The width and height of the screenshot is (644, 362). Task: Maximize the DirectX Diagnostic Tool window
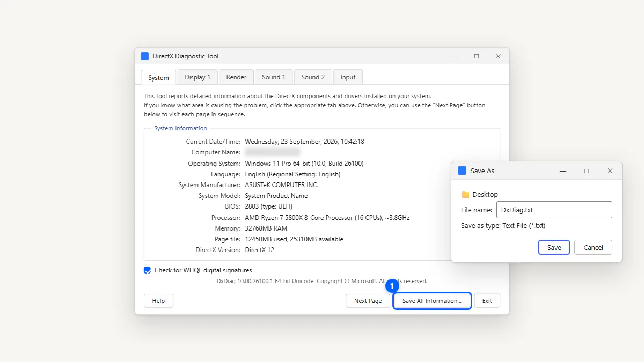click(x=477, y=56)
